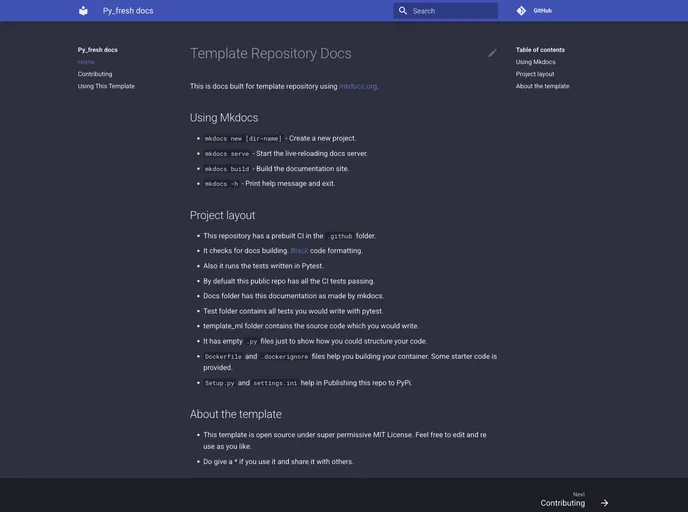Image resolution: width=688 pixels, height=512 pixels.
Task: Open Contributing in the left navigation
Action: point(95,74)
